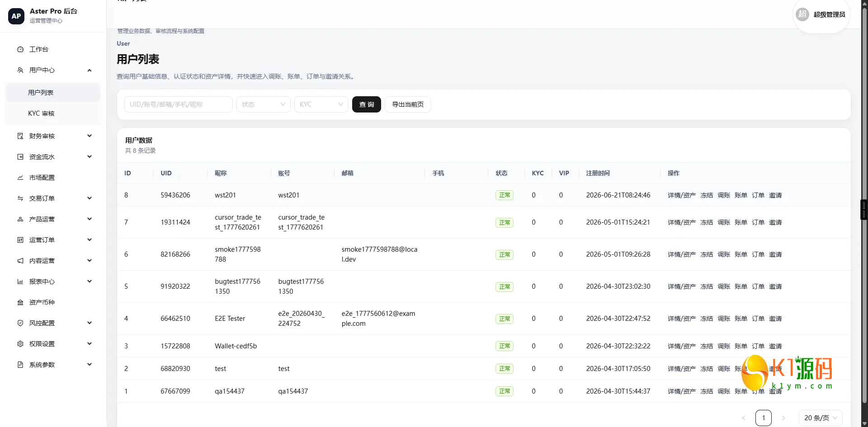The height and width of the screenshot is (427, 868).
Task: Open the 系统参数 menu item
Action: [x=53, y=365]
